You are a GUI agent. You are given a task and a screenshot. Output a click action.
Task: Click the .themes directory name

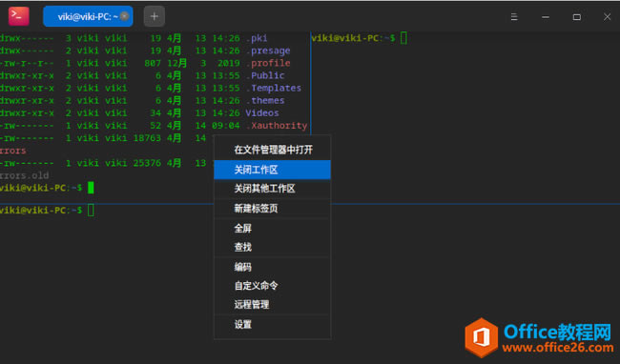[265, 101]
